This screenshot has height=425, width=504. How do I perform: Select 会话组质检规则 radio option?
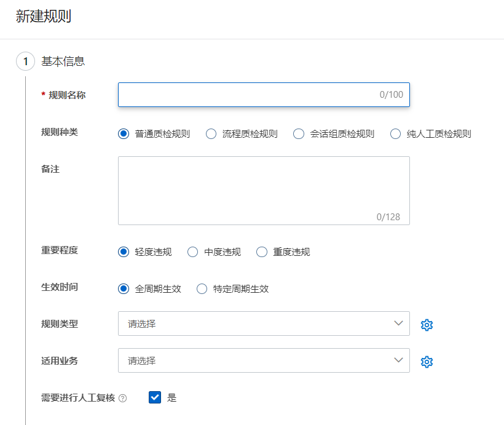pos(299,134)
